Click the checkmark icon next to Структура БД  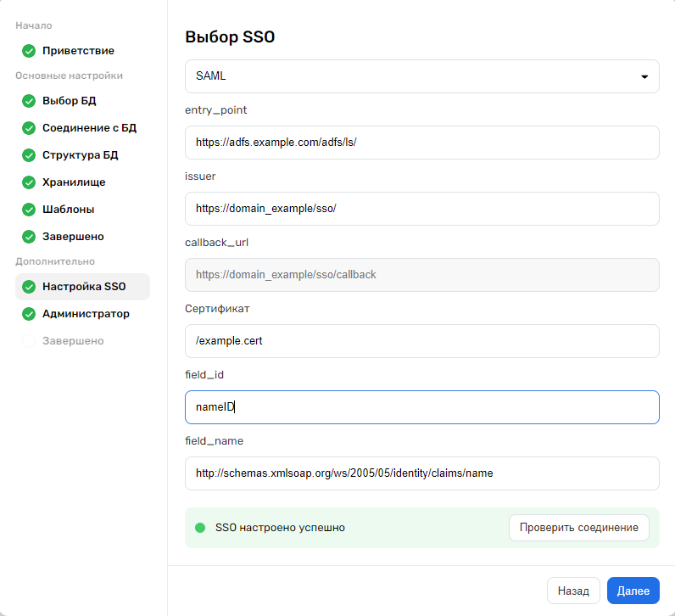coord(29,155)
